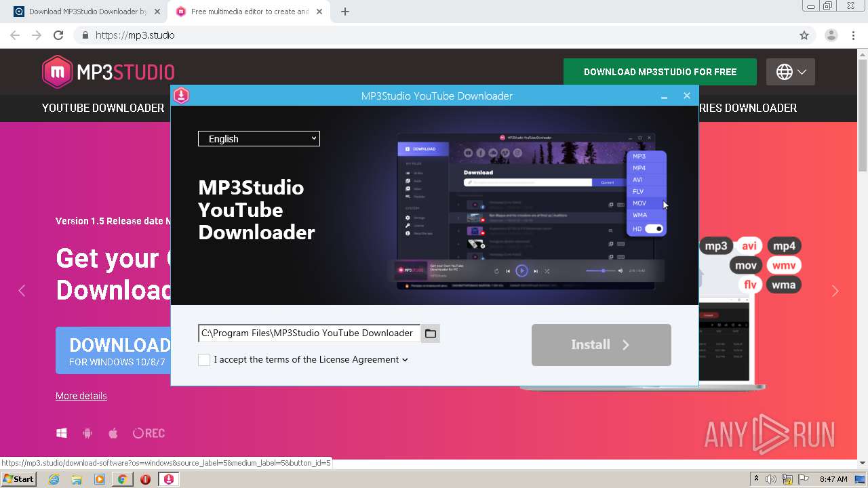
Task: Click the flv format badge
Action: pos(750,285)
